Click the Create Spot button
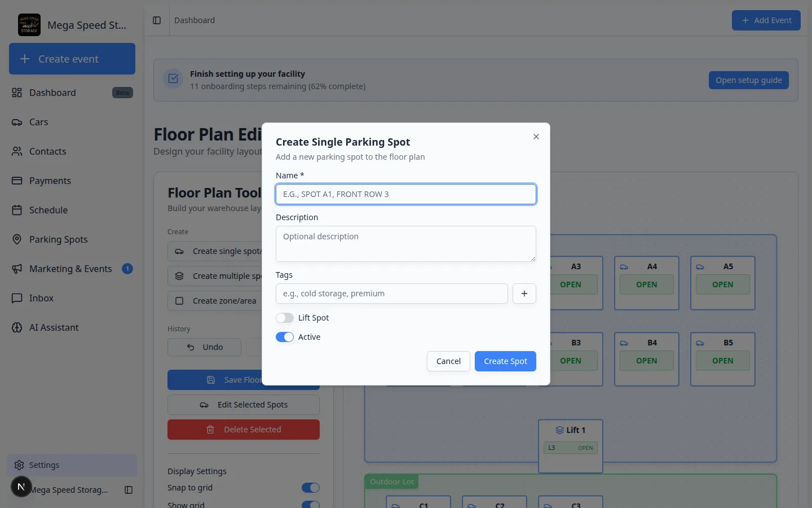This screenshot has width=812, height=508. 505,361
